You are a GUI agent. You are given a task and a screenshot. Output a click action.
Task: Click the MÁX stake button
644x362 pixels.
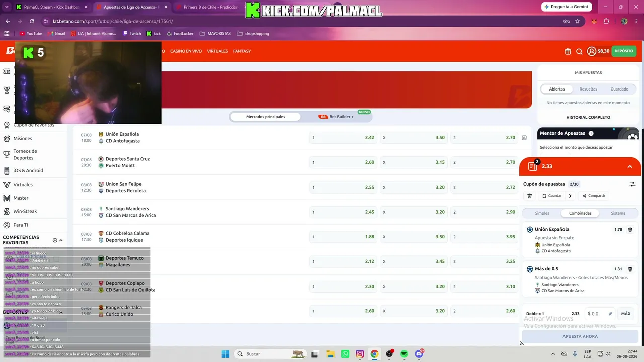[626, 314]
